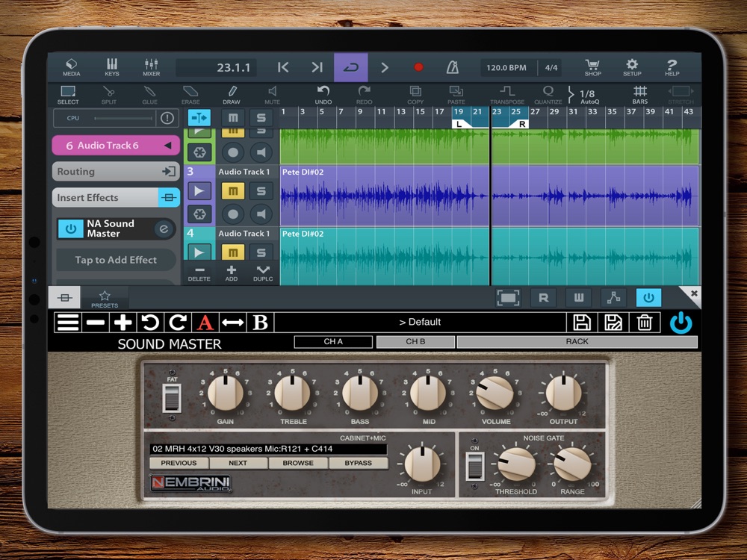Mute track 4 Audio Track 1
Screen dimensions: 747x560
233,252
